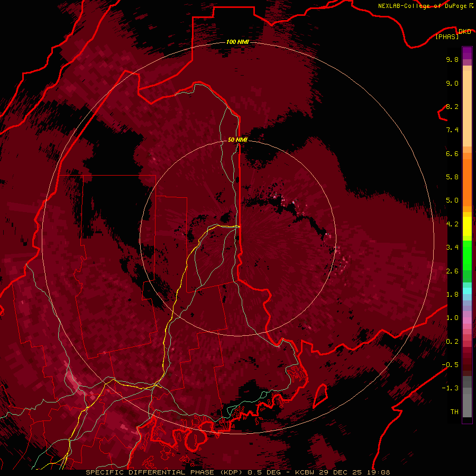This screenshot has height=476, width=476.
Task: Click the DKD product label
Action: tap(464, 32)
